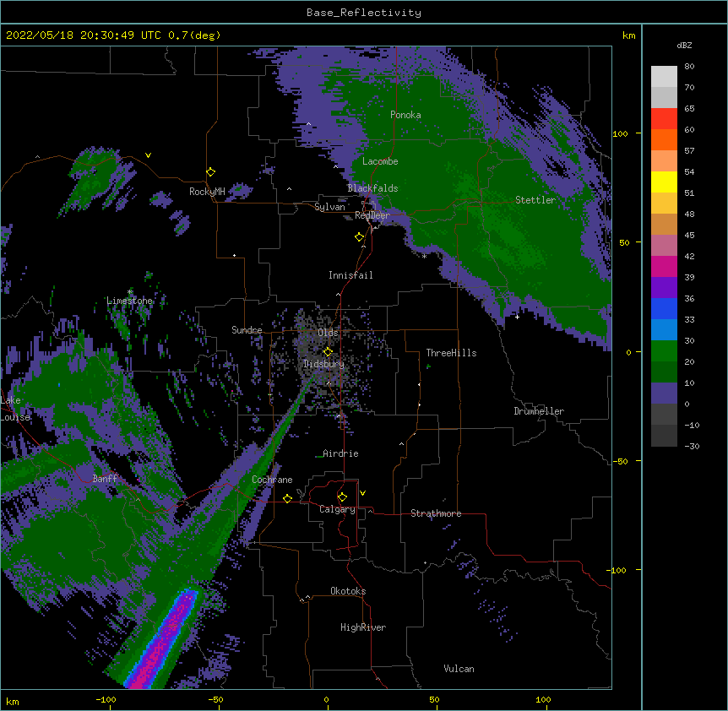Image resolution: width=728 pixels, height=711 pixels.
Task: Select the yellow V marker northwest of RockyMH
Action: [148, 155]
